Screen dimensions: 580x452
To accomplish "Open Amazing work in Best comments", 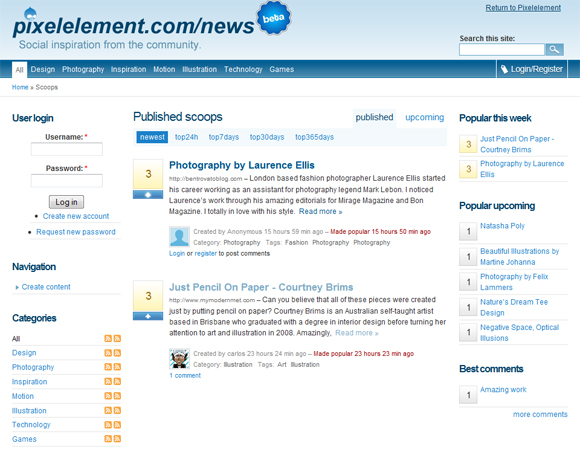I will (x=503, y=389).
